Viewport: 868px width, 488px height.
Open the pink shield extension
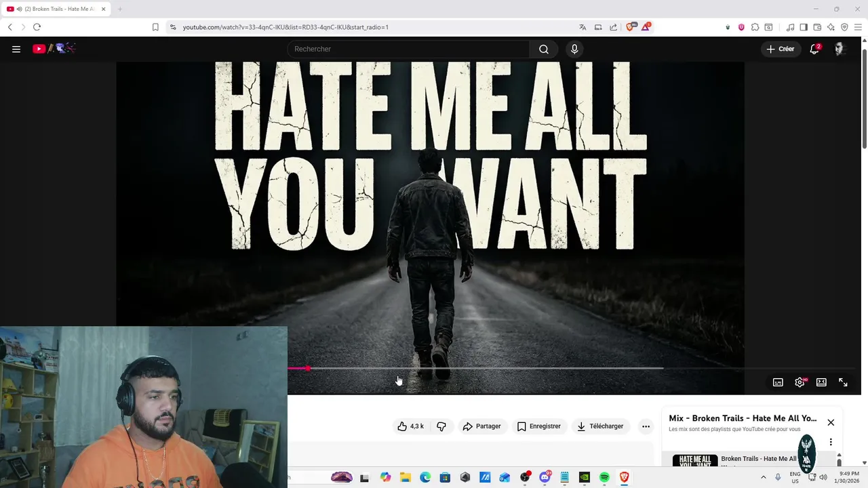point(741,27)
